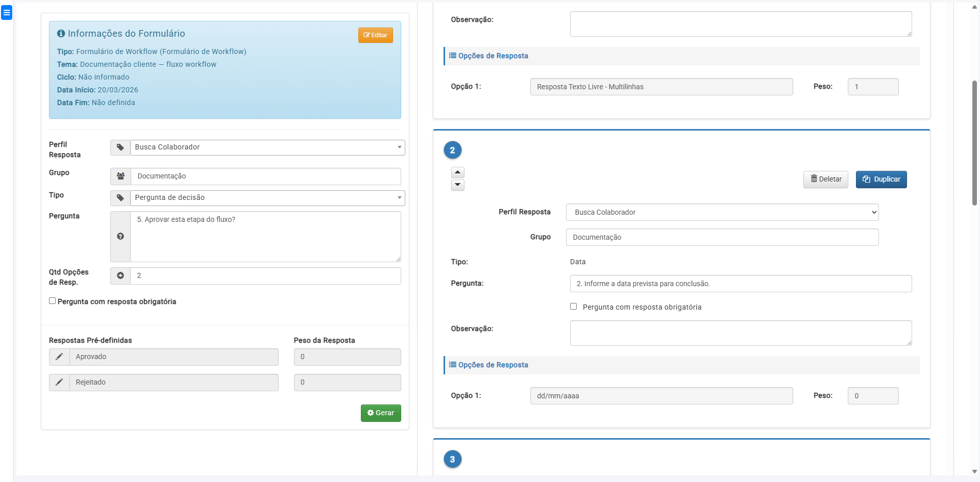Viewport: 980px width, 482px height.
Task: Click the tag icon beside Tipo dropdown
Action: click(120, 198)
